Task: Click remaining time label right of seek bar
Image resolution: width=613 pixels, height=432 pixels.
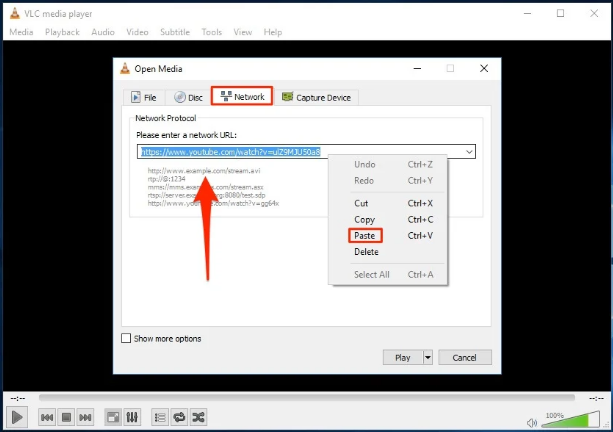Action: tap(597, 398)
